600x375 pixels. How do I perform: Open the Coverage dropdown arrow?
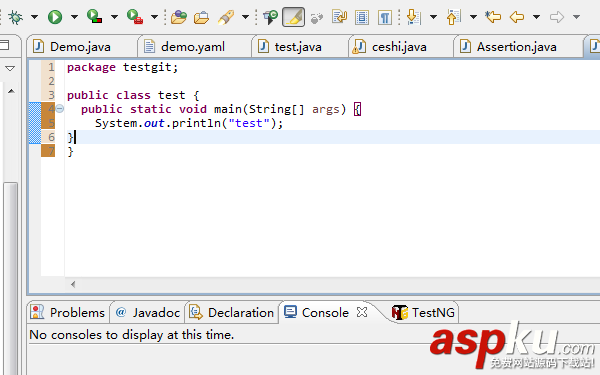coord(114,17)
